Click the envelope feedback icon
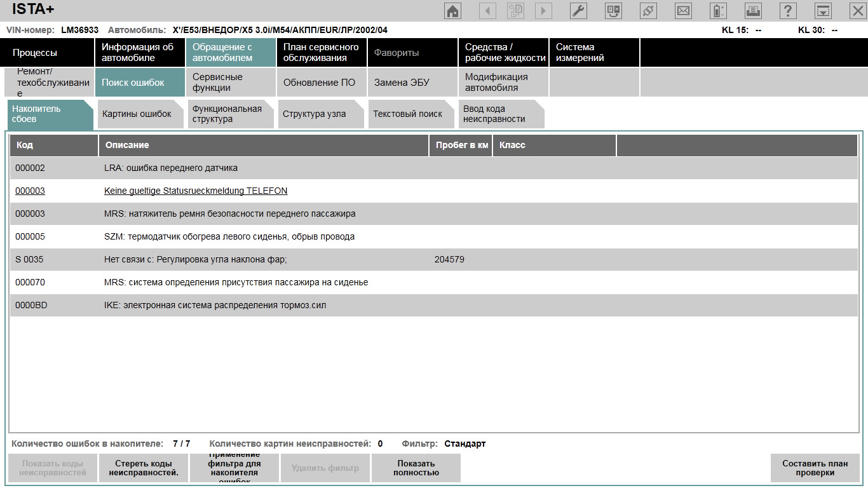This screenshot has height=488, width=868. click(683, 11)
